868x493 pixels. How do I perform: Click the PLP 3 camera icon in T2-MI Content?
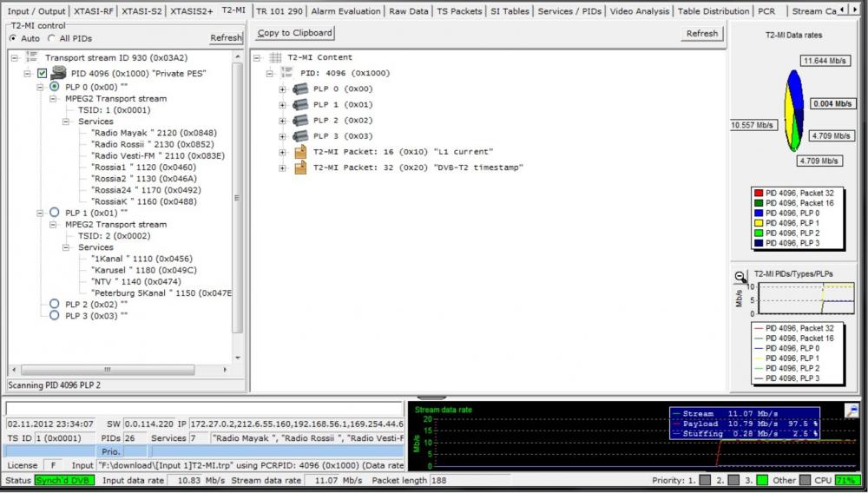300,136
